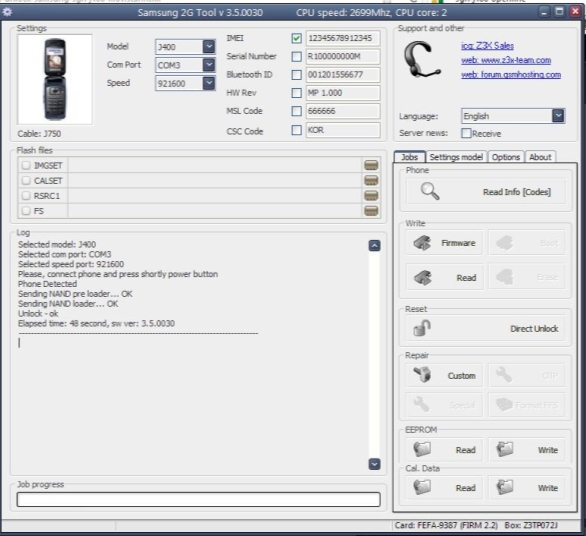Viewport: 586px width, 536px height.
Task: Start Write Firmware job
Action: pyautogui.click(x=444, y=243)
